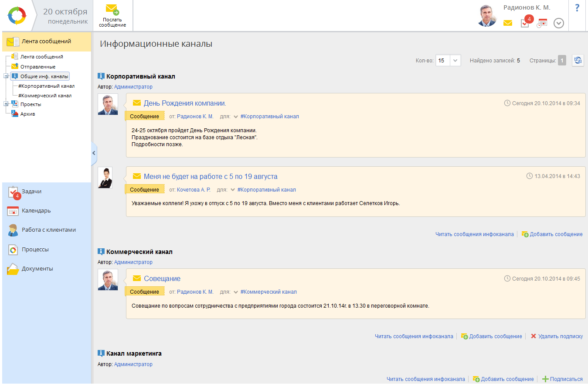Collapse the left sidebar panel handle

tap(94, 153)
